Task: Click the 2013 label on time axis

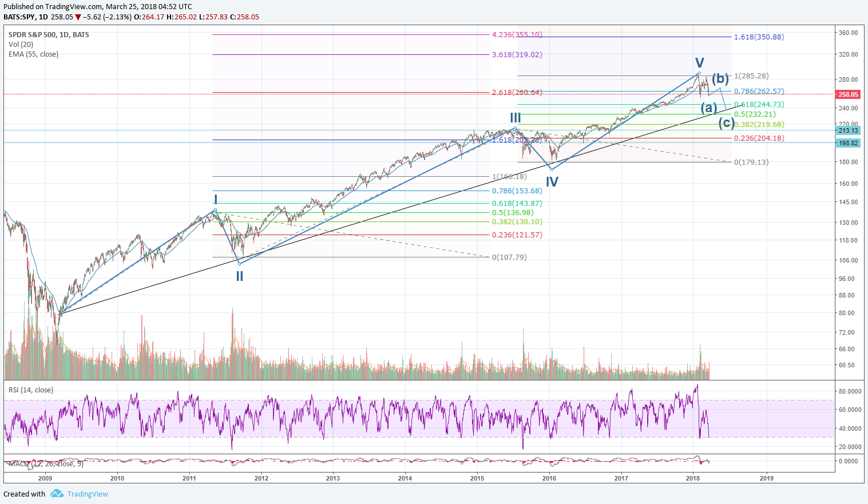Action: click(332, 479)
